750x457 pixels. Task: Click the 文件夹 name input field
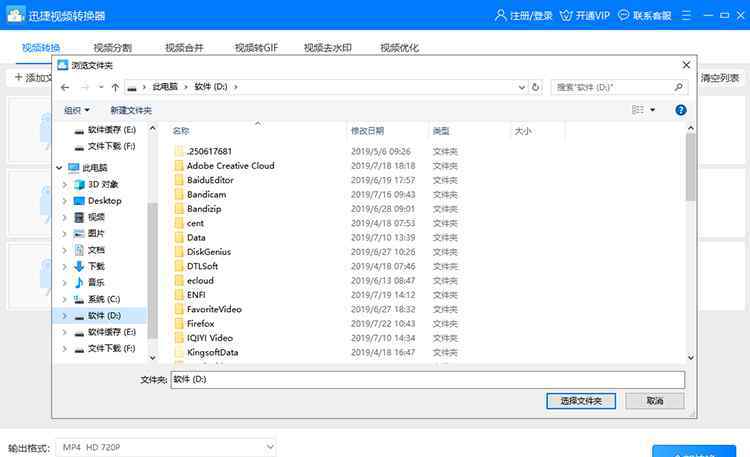tap(427, 379)
